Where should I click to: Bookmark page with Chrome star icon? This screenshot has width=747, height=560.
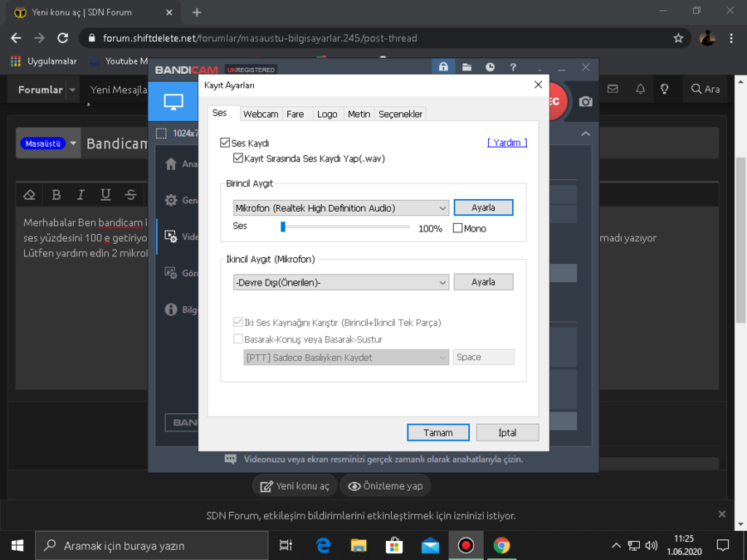click(x=678, y=38)
